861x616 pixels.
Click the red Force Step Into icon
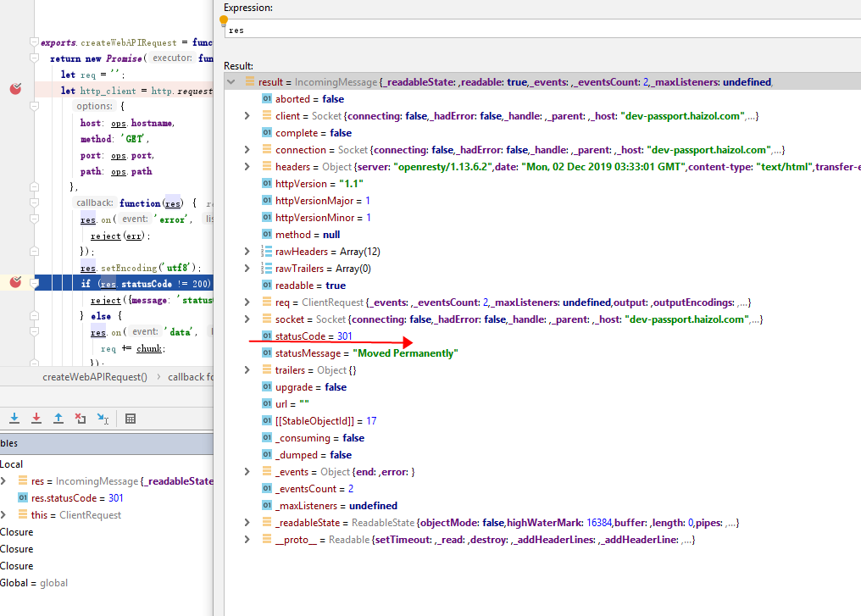[36, 419]
